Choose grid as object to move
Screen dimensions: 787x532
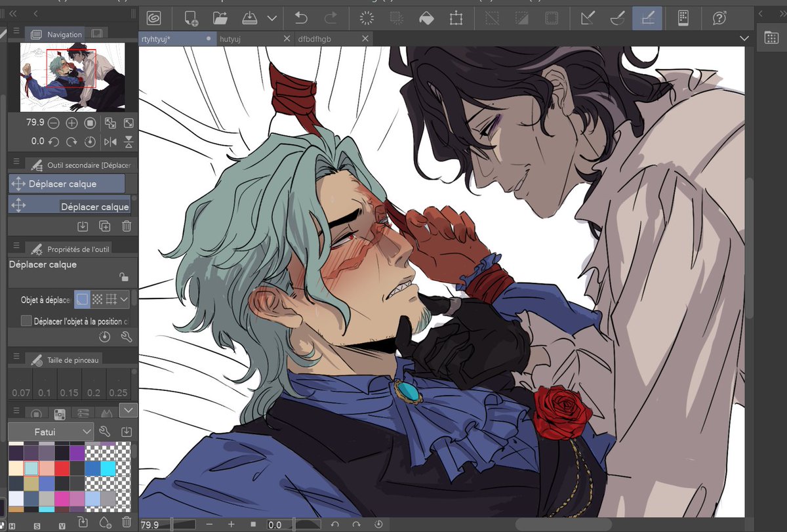click(111, 300)
